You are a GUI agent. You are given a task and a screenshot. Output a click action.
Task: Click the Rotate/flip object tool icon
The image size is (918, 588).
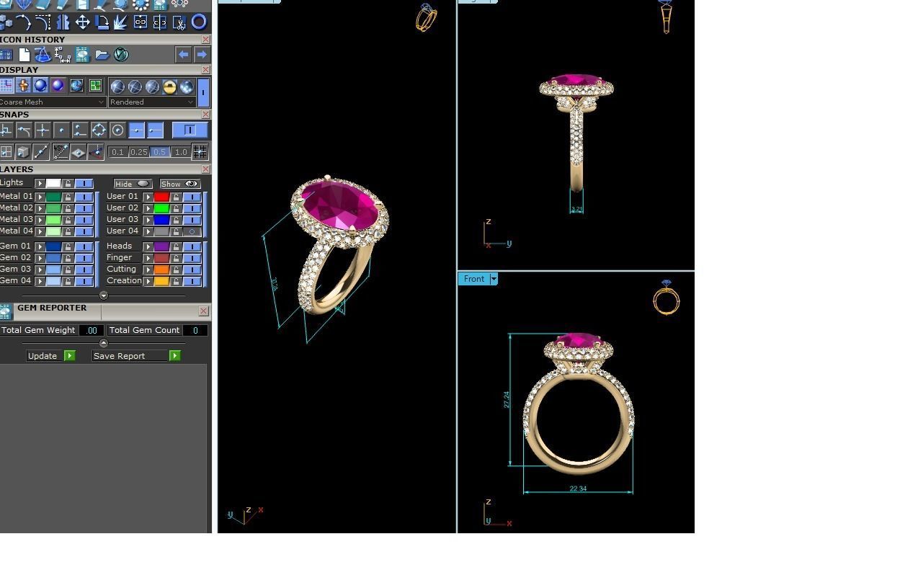[x=102, y=22]
